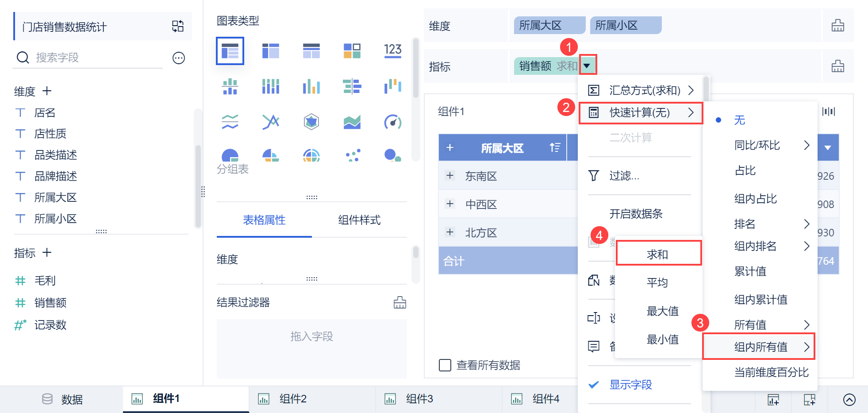This screenshot has width=868, height=413.
Task: Select the grouped table chart type icon
Action: (230, 51)
